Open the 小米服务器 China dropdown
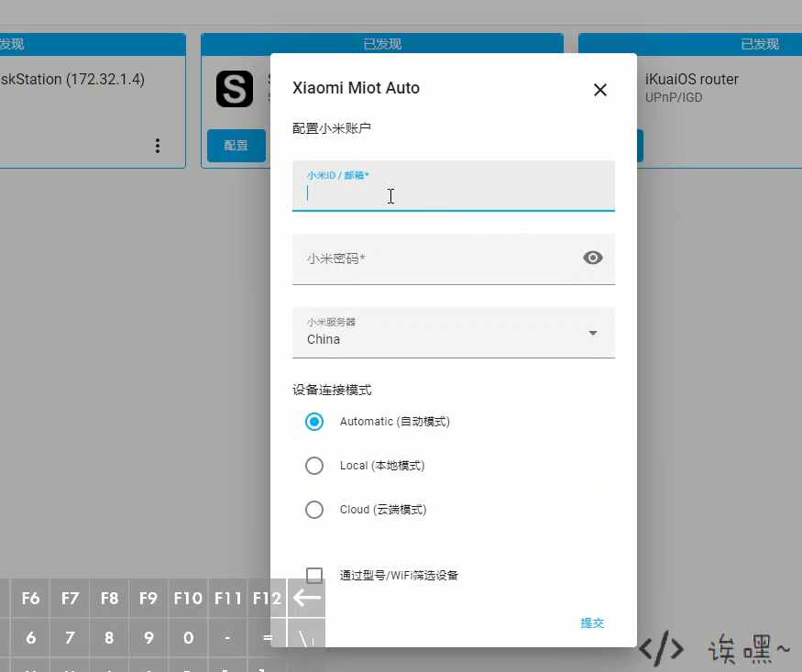 click(x=453, y=333)
